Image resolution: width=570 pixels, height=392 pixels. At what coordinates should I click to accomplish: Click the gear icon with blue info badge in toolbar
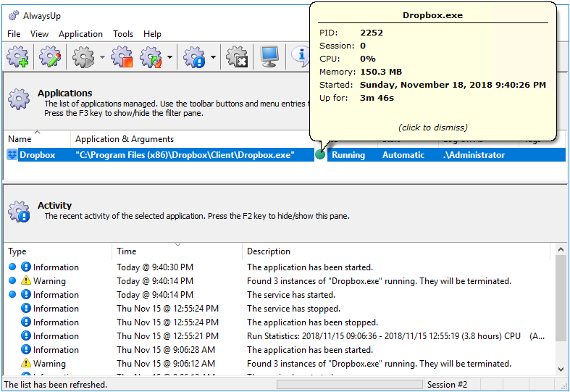click(x=195, y=57)
